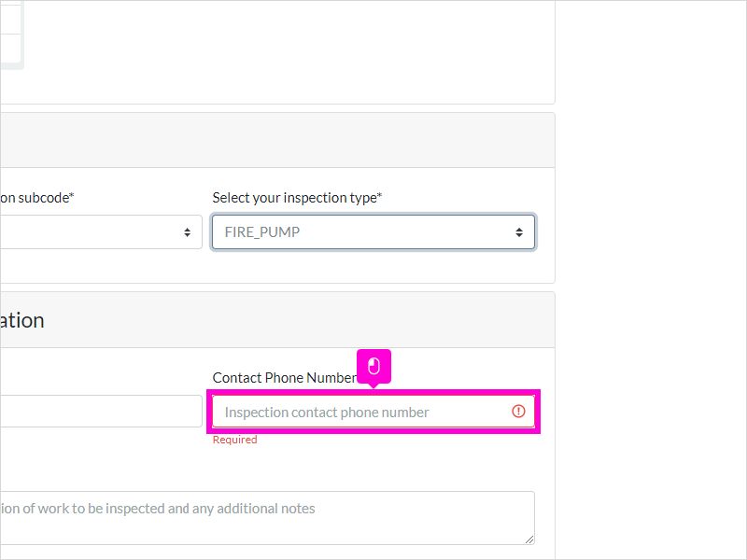Click the gray header bar above inspection type
This screenshot has width=747, height=560.
pyautogui.click(x=277, y=140)
